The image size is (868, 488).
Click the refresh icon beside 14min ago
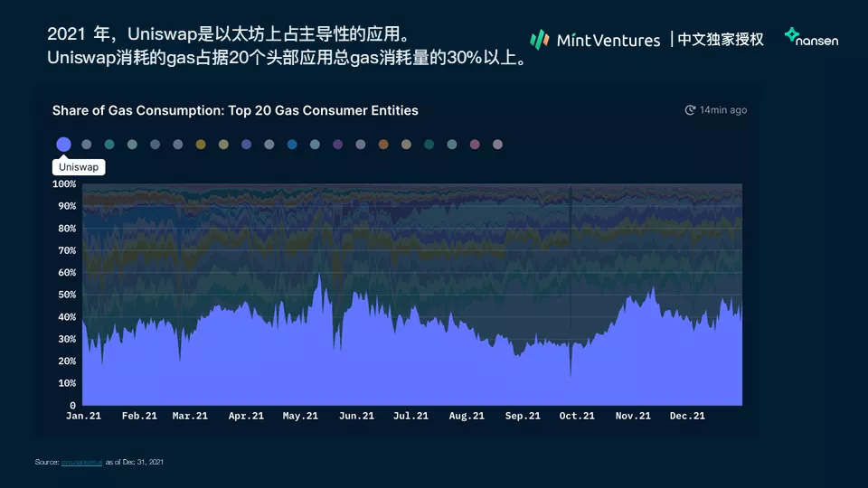click(690, 110)
